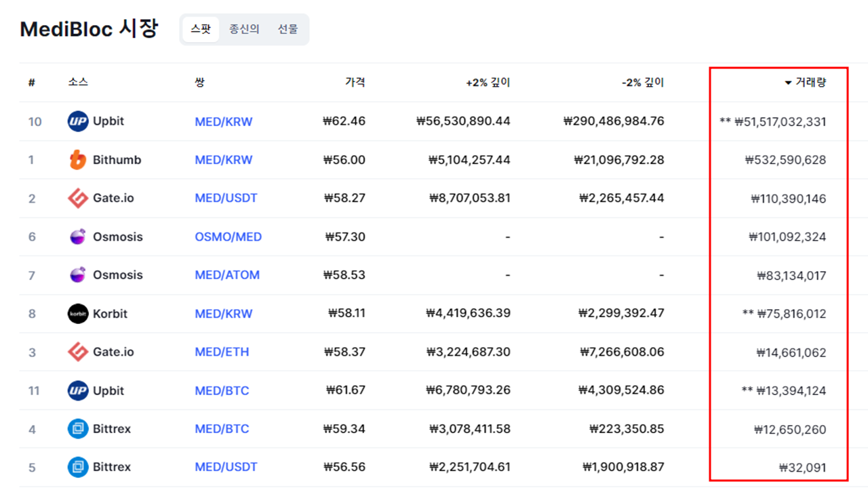The width and height of the screenshot is (868, 488).
Task: Select volume ₩101,092,324
Action: pyautogui.click(x=787, y=237)
